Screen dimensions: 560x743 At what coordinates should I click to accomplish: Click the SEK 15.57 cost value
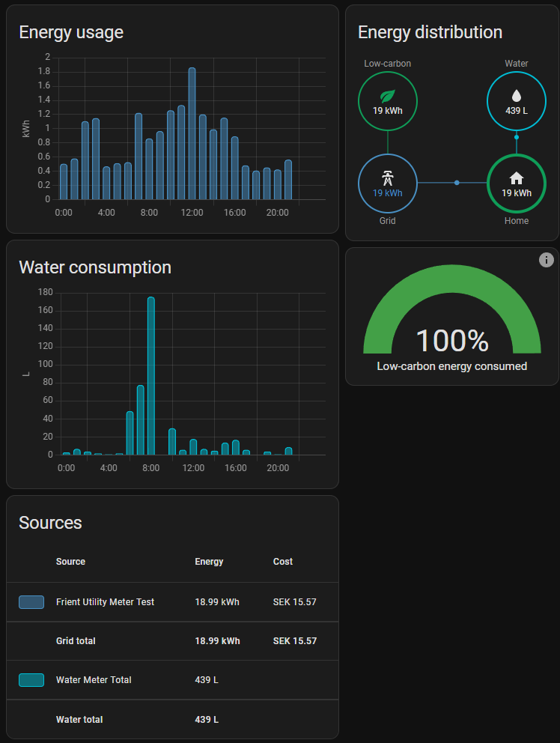[x=294, y=601]
